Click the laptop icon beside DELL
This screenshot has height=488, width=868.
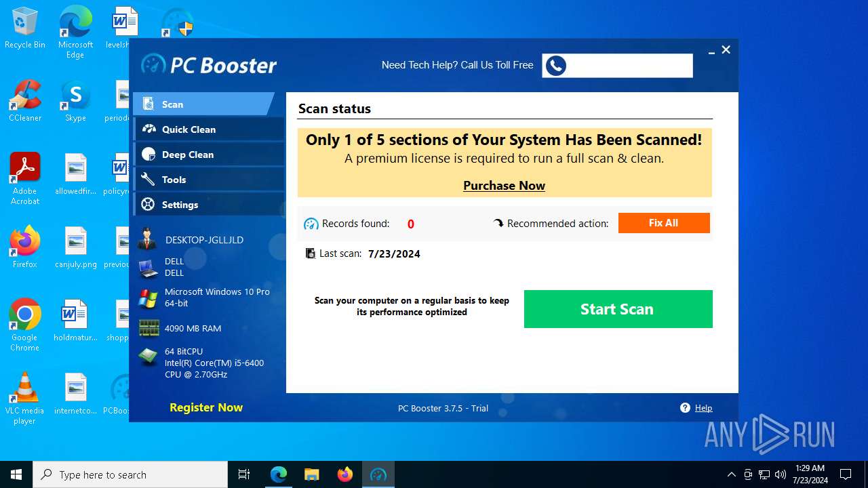coord(149,268)
